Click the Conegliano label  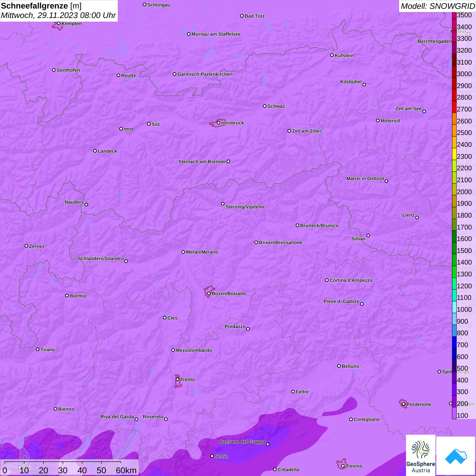pyautogui.click(x=367, y=419)
